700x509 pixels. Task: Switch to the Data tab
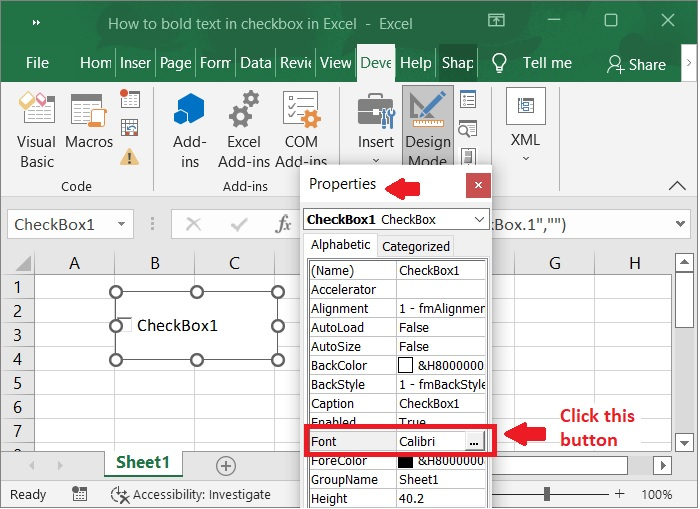(255, 63)
